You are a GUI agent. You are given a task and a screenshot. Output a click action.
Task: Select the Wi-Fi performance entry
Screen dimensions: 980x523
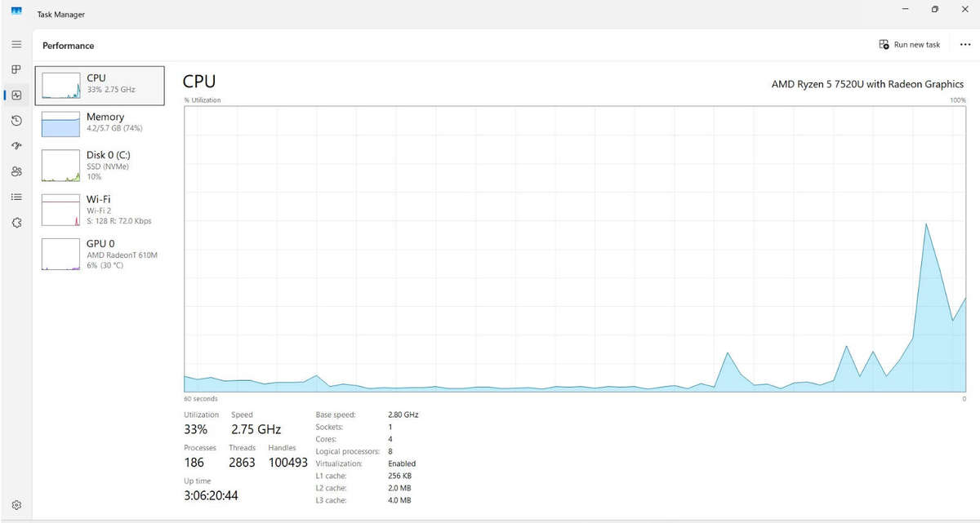[x=100, y=210]
